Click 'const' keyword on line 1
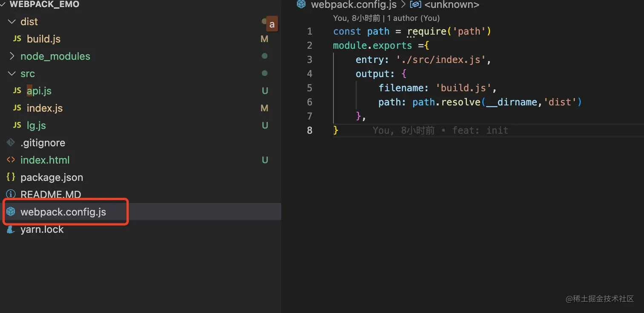 pyautogui.click(x=347, y=32)
